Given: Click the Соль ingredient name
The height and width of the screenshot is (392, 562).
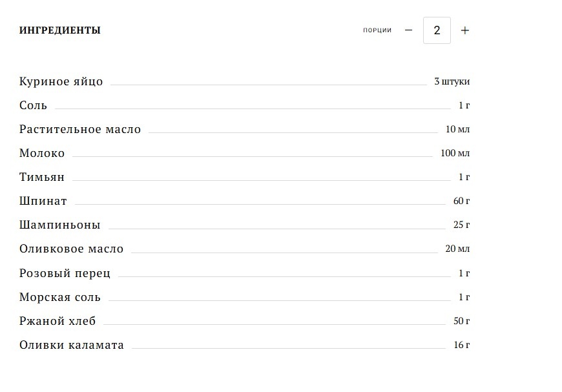Looking at the screenshot, I should pos(34,106).
